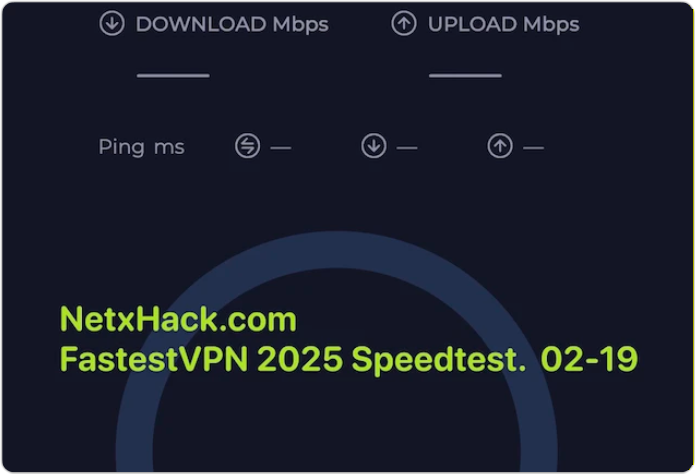Select the upload latency icon in Ping row
Image resolution: width=695 pixels, height=474 pixels.
pos(500,146)
